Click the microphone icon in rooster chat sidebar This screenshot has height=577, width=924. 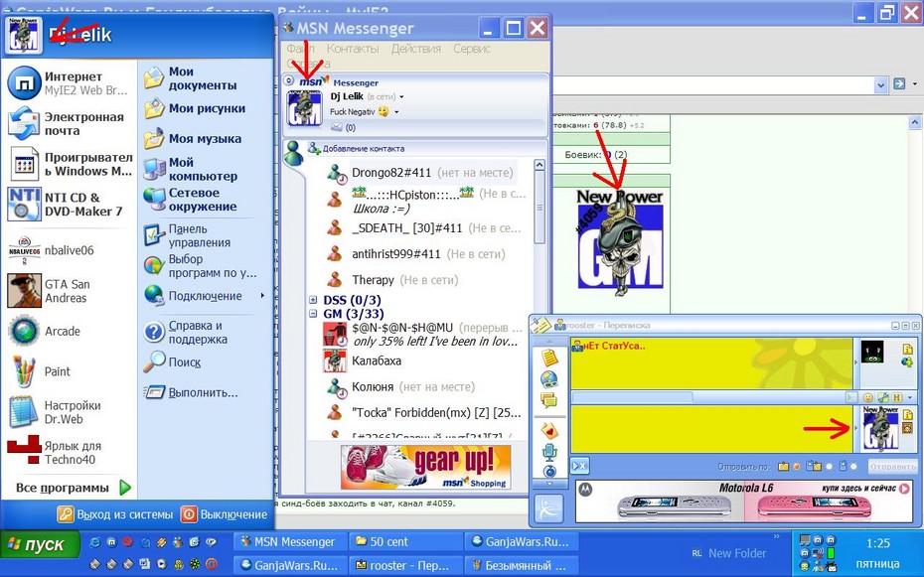[x=549, y=452]
